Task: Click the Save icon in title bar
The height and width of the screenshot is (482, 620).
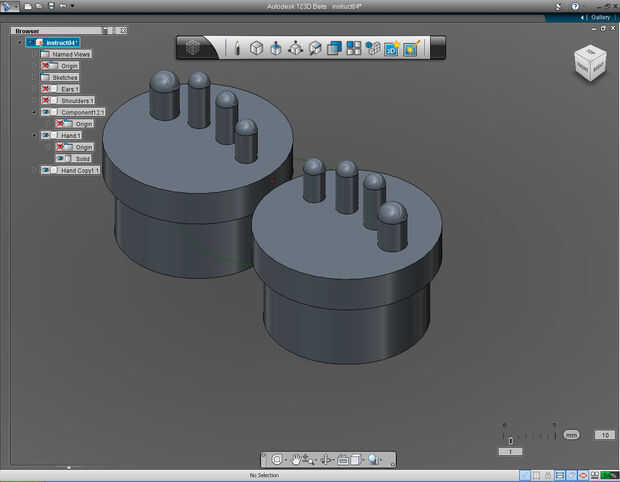Action: click(x=51, y=6)
